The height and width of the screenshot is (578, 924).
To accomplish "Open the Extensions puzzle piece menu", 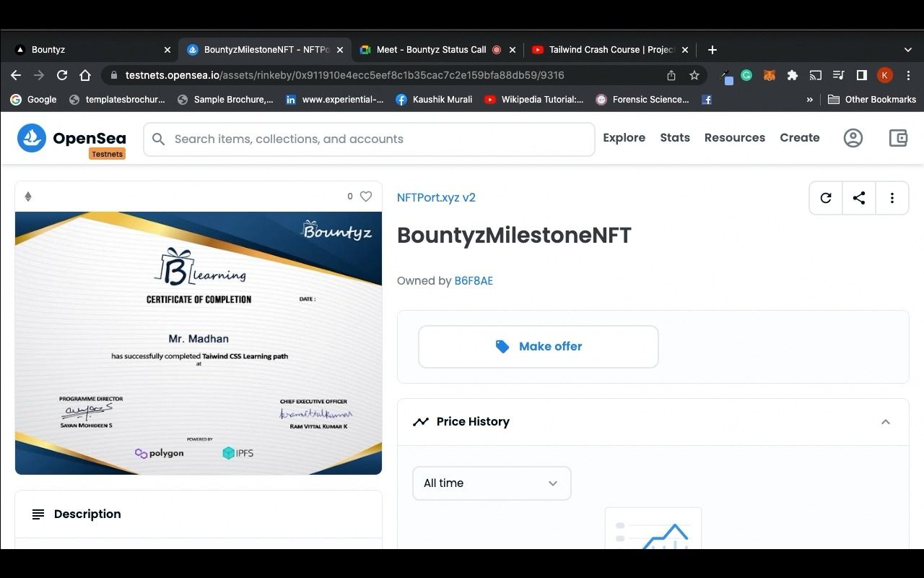I will [x=793, y=75].
